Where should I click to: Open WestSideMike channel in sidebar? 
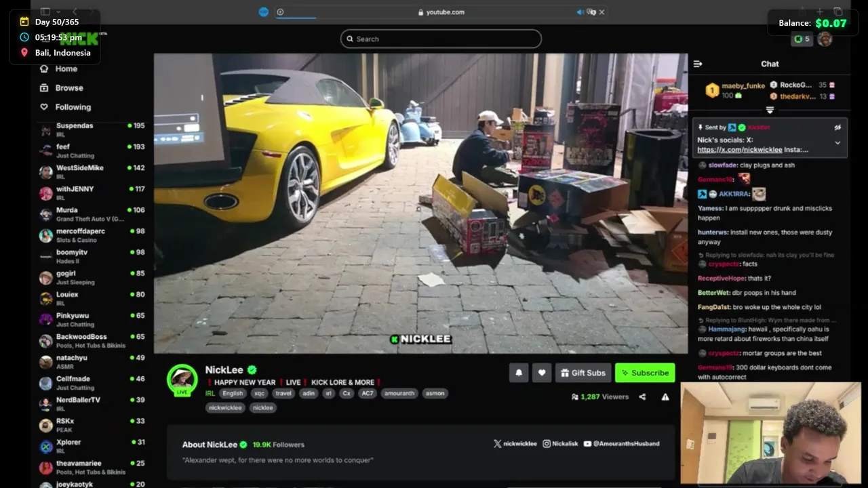[x=92, y=171]
